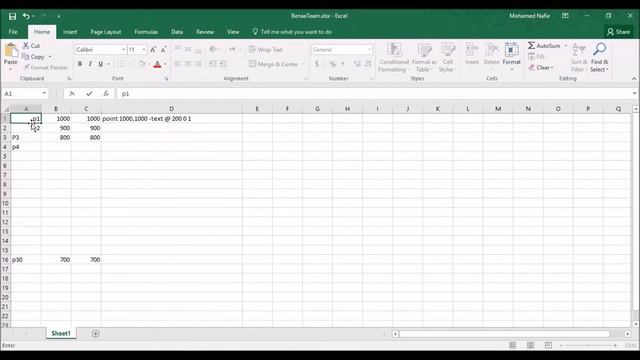Screen dimensions: 640x360
Task: Toggle underline formatting
Action: pos(100,64)
